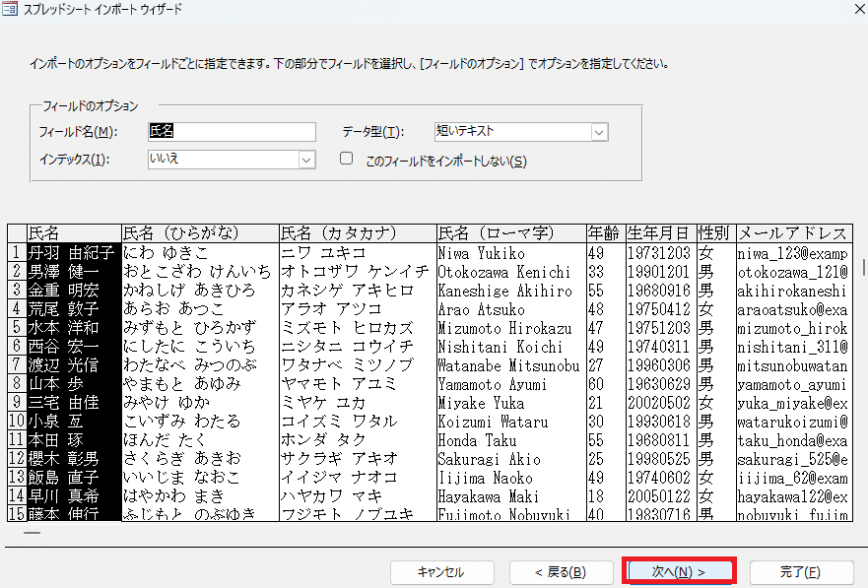Click cell Sakuragi Akio
This screenshot has width=868, height=588.
point(511,459)
